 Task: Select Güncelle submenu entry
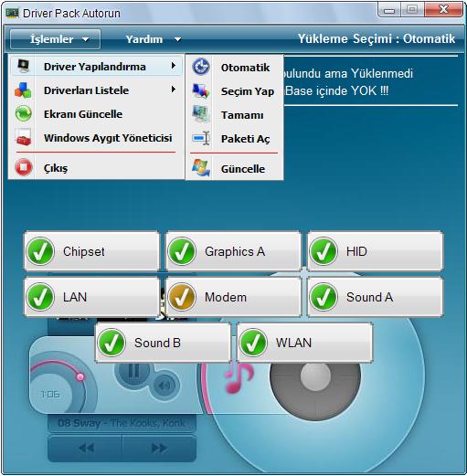point(235,168)
